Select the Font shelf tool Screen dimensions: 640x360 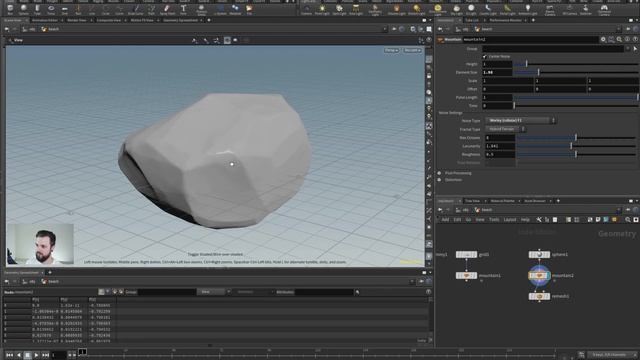coord(183,9)
